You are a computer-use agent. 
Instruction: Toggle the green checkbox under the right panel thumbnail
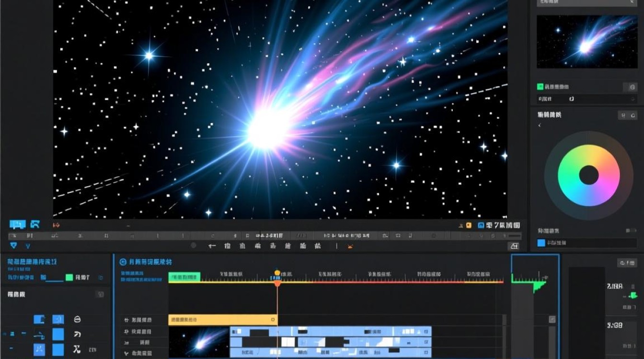tap(540, 87)
